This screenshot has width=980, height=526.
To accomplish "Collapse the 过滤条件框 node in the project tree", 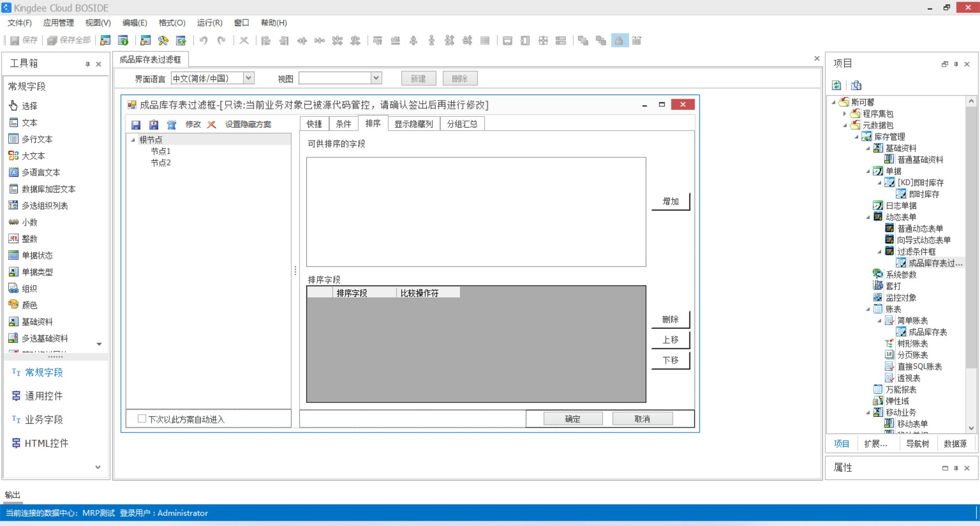I will (879, 252).
